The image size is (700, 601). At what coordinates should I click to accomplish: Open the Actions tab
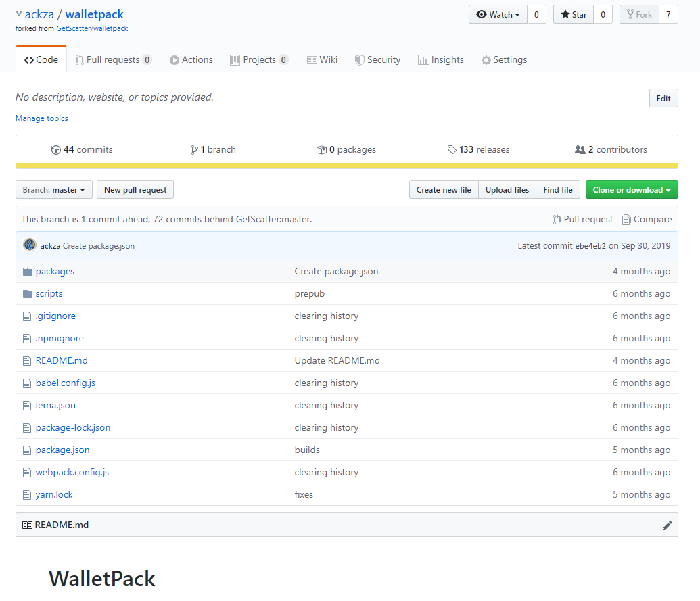[191, 59]
